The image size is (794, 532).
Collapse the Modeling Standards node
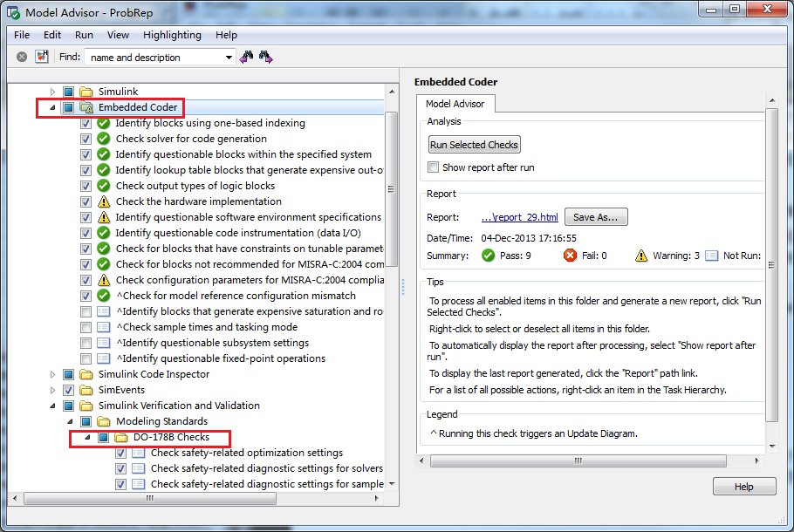pos(70,421)
